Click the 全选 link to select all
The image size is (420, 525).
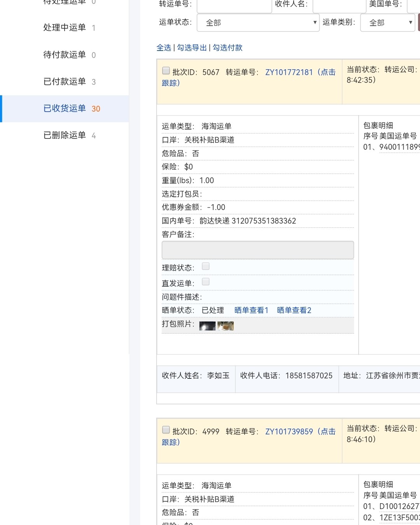[x=164, y=48]
